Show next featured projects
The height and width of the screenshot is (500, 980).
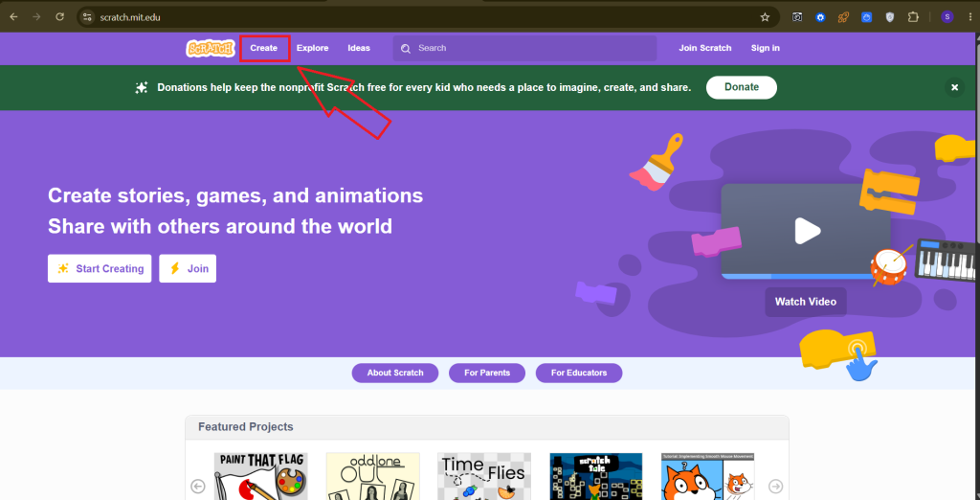point(775,486)
